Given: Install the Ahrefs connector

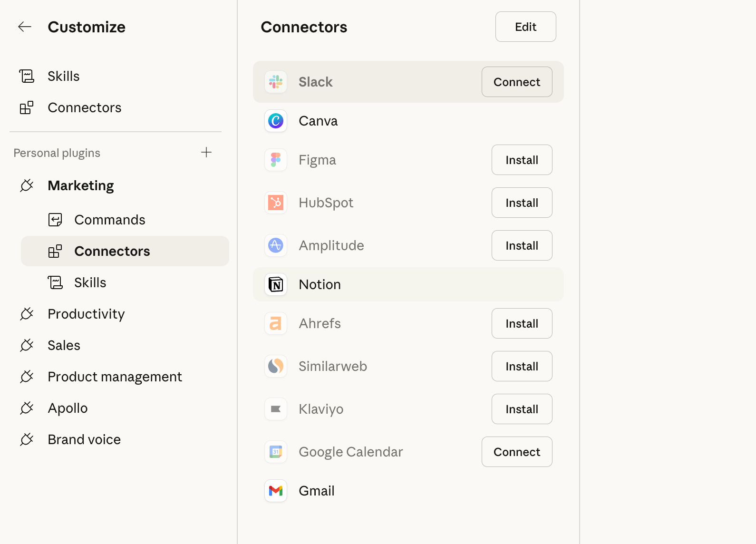Looking at the screenshot, I should [522, 323].
